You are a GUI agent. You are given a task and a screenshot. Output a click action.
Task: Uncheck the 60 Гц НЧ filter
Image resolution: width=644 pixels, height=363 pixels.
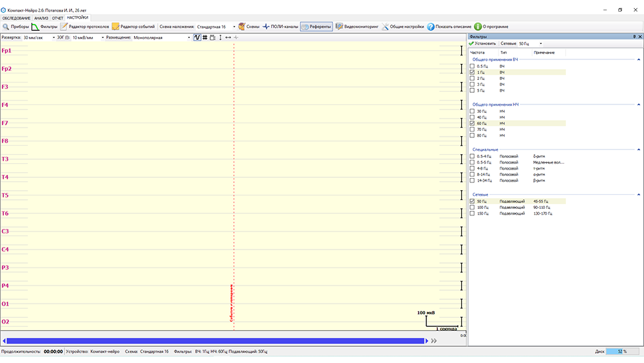pyautogui.click(x=472, y=123)
